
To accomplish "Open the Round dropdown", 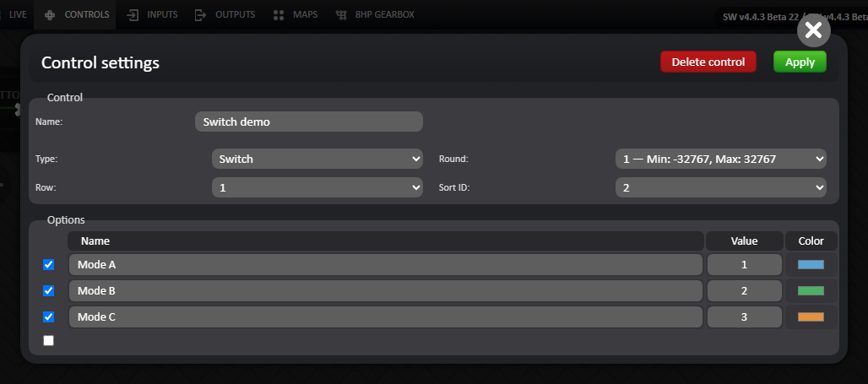I will [721, 159].
